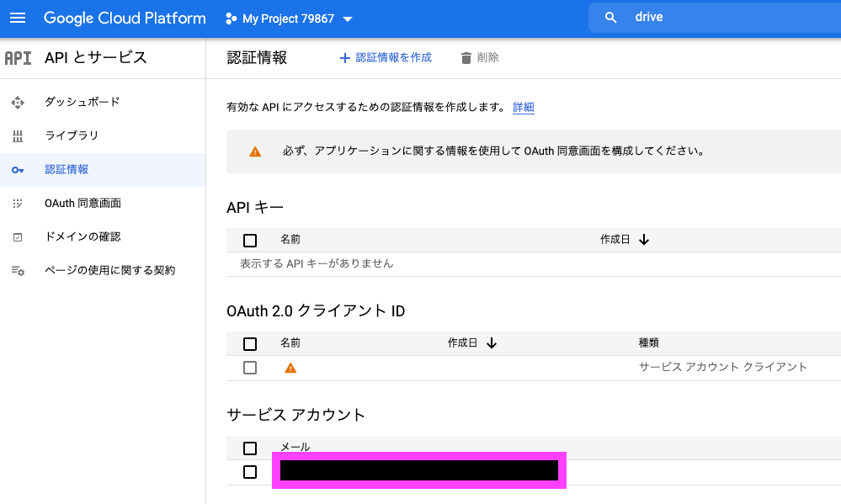The image size is (841, 504).
Task: Check the OAuth service account client row
Action: click(250, 368)
